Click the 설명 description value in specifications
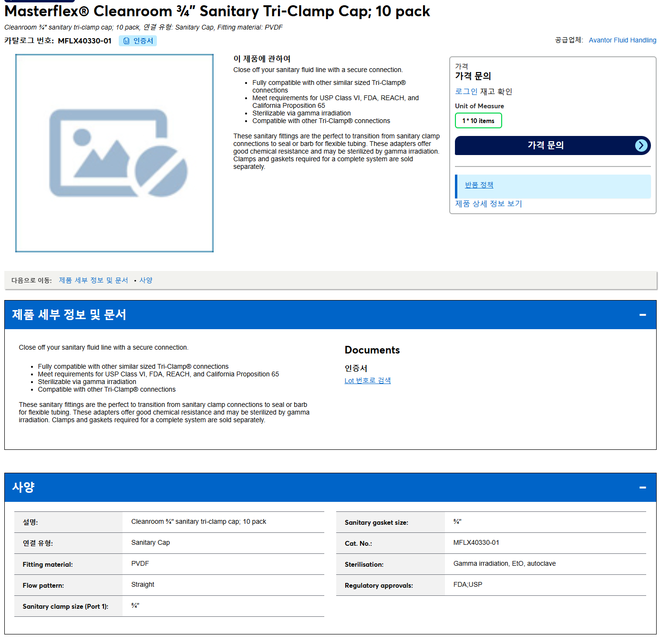The width and height of the screenshot is (660, 644). tap(198, 522)
